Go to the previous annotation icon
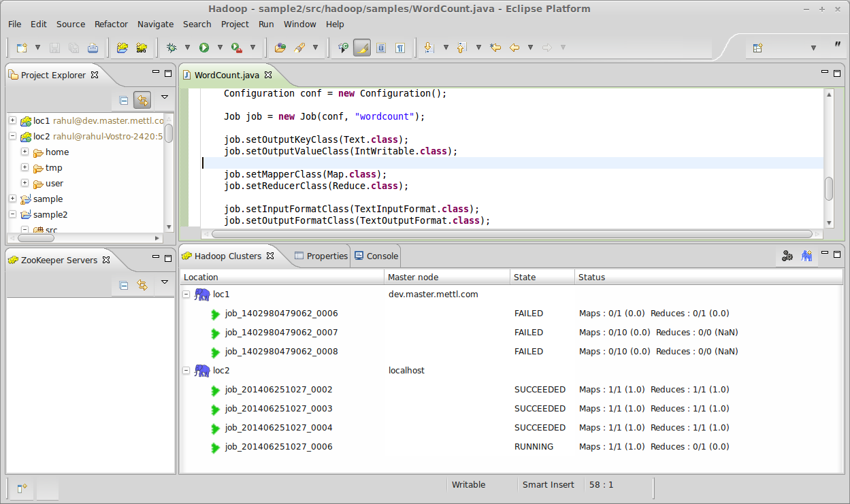This screenshot has width=850, height=504. pos(461,48)
